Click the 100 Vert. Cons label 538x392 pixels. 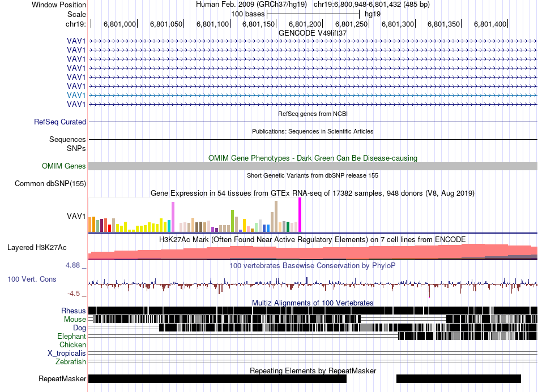(32, 279)
